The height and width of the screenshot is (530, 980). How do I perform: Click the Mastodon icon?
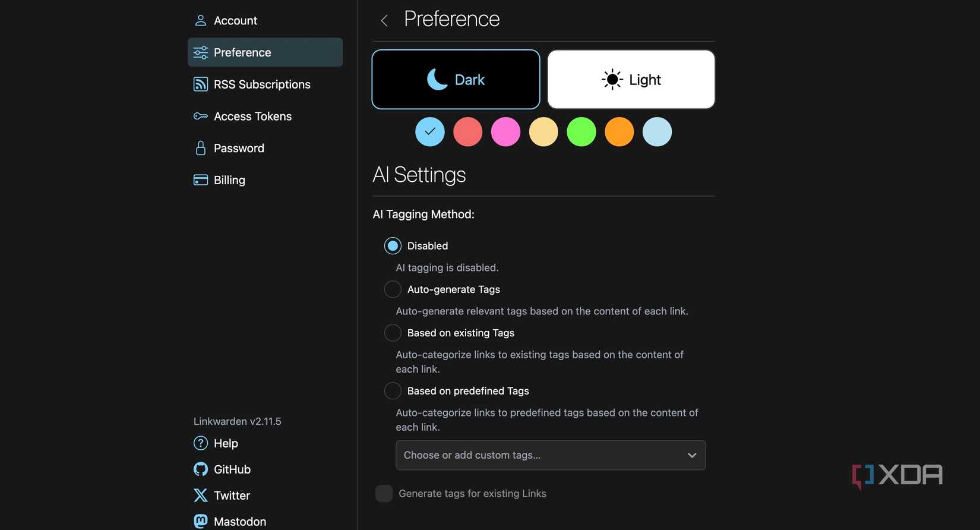200,521
